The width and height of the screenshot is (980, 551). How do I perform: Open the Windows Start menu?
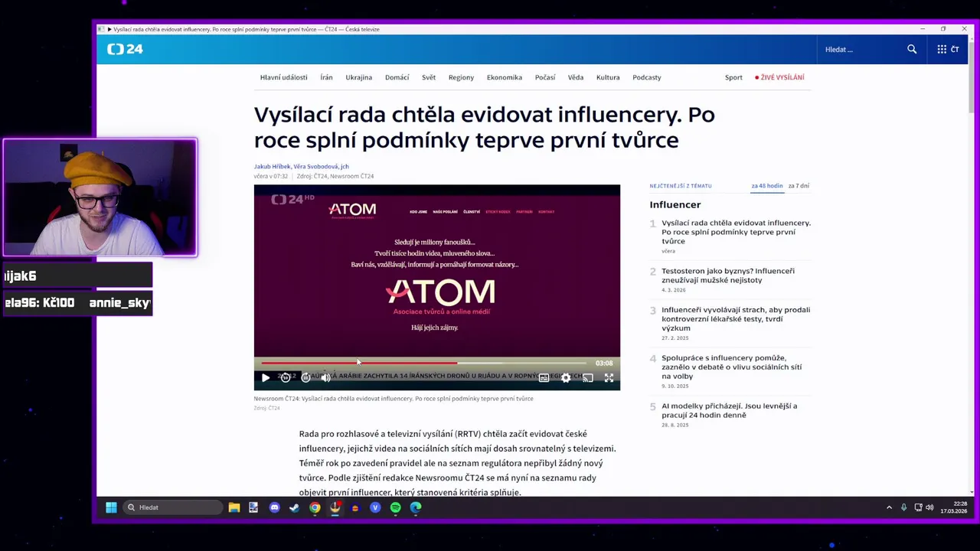click(x=111, y=507)
